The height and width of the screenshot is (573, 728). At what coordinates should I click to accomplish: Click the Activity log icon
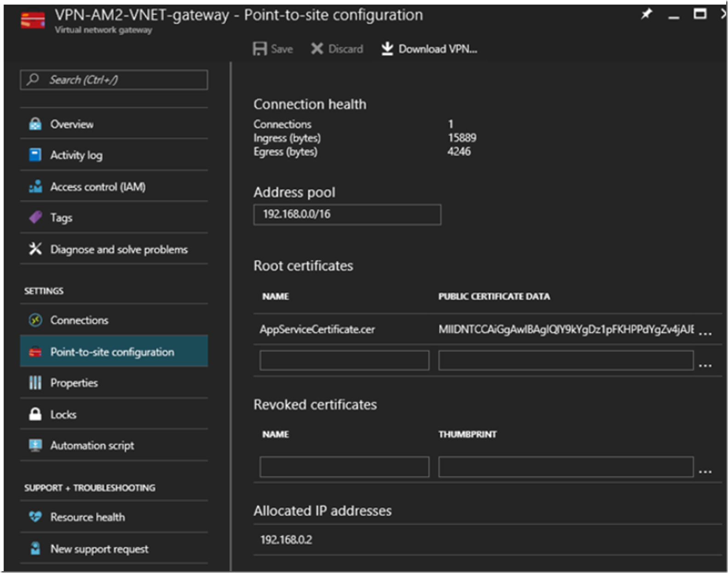35,155
